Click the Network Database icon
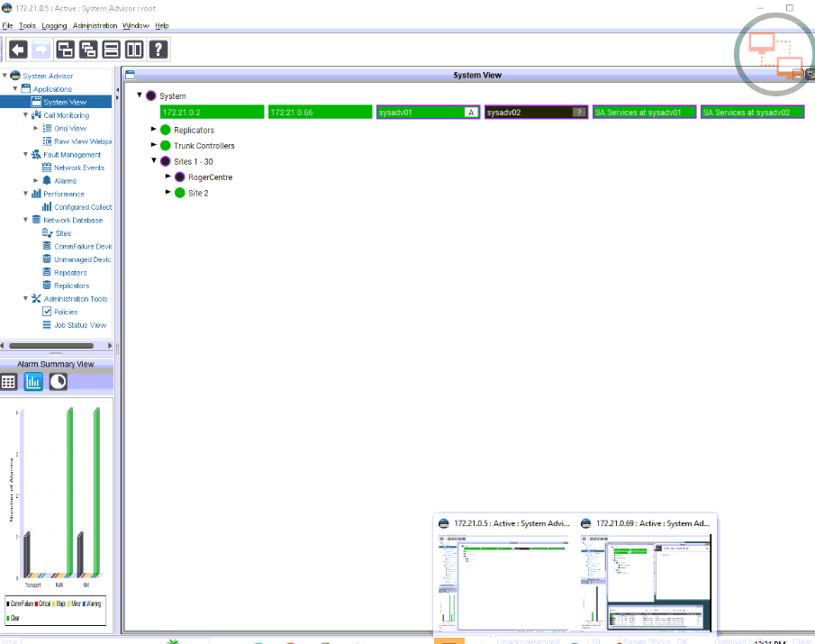Screen dimensions: 815x644 point(36,220)
